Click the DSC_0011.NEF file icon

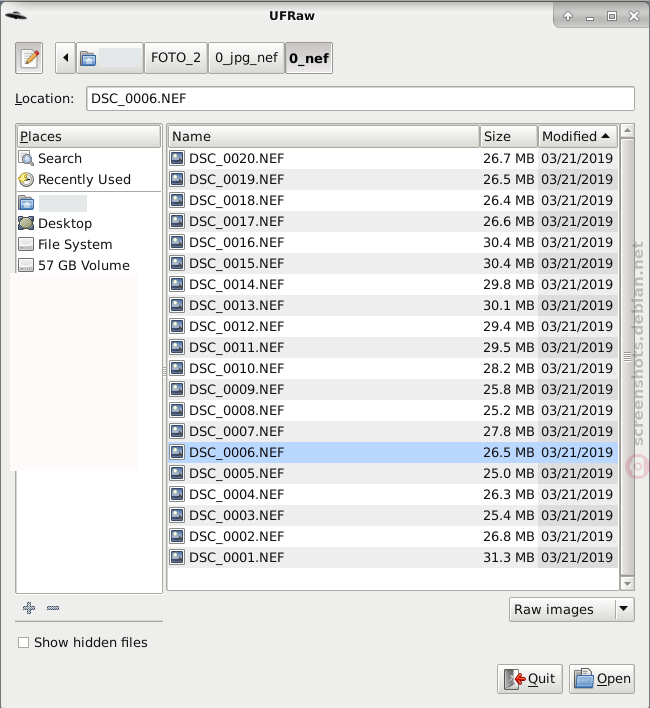pos(177,347)
